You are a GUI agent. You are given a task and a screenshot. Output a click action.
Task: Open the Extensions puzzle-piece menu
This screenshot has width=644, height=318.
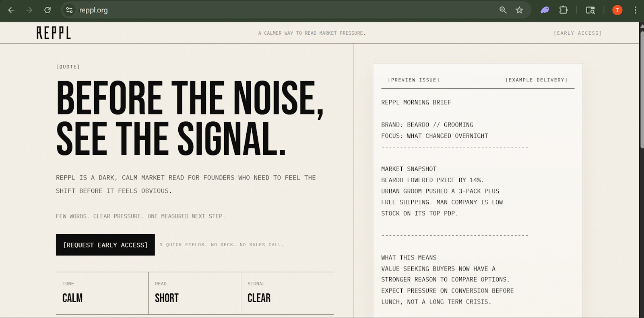(563, 10)
